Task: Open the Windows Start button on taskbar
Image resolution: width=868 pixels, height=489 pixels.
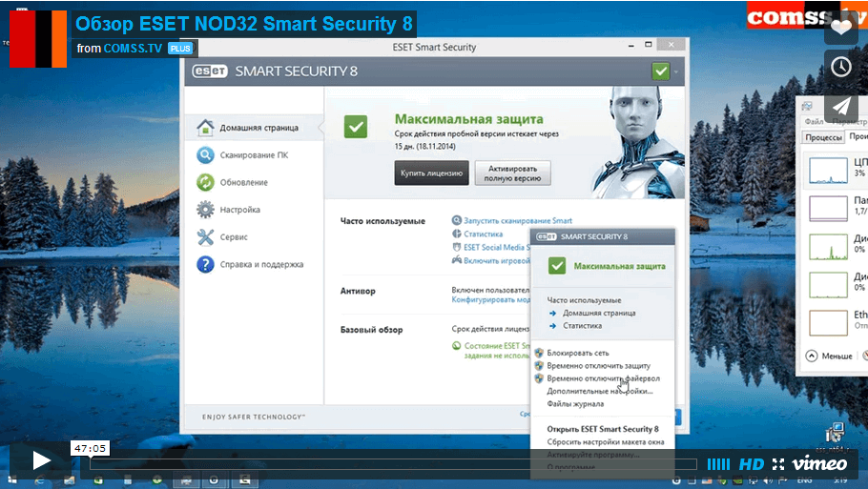Action: (x=12, y=480)
